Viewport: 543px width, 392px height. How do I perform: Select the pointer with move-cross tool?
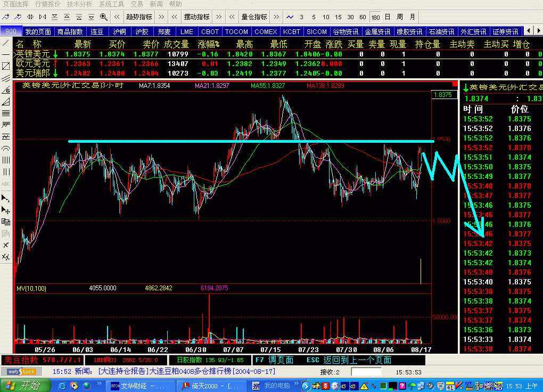5,210
